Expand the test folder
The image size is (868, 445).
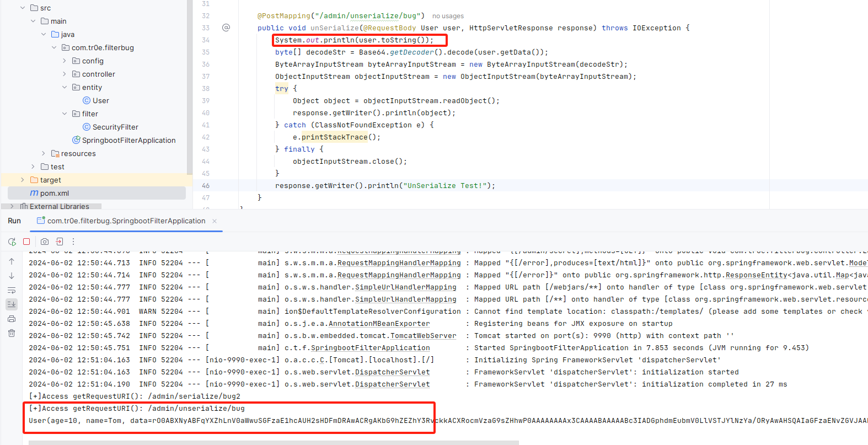click(x=33, y=167)
